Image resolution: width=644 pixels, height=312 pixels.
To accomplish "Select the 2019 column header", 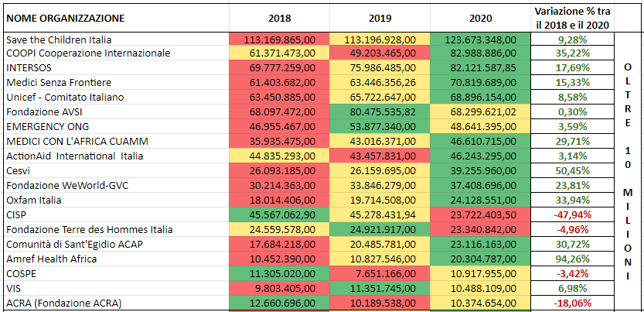I will click(x=380, y=17).
